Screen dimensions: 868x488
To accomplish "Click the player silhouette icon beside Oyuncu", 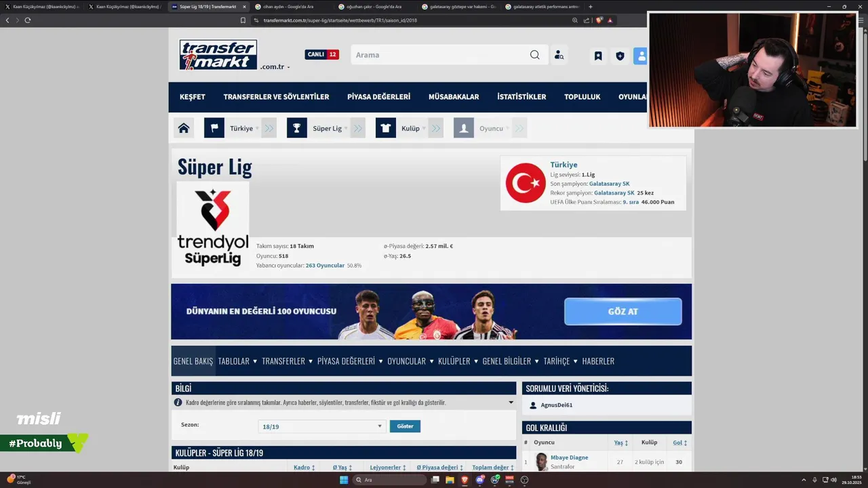I will pos(464,128).
